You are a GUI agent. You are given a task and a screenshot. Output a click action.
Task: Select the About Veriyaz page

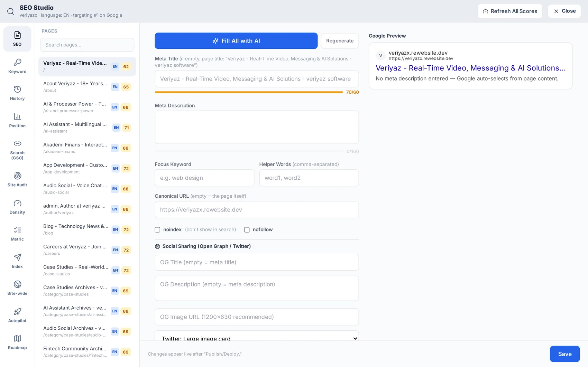87,87
